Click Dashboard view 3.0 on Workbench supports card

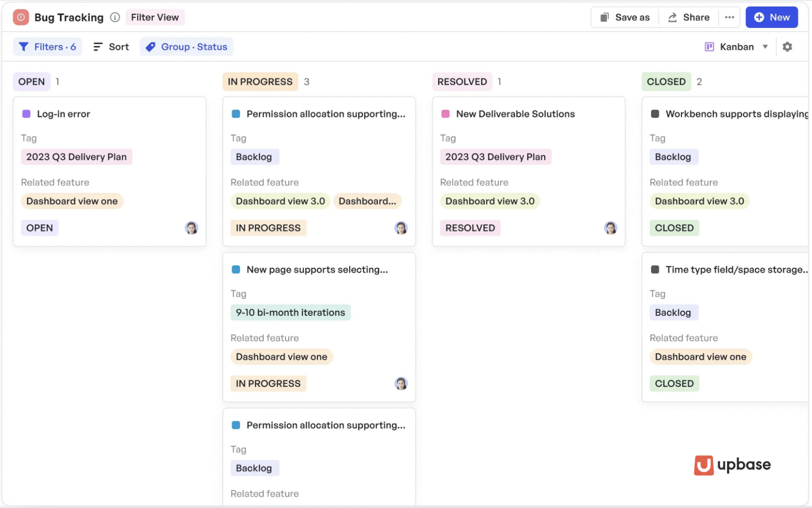(699, 201)
